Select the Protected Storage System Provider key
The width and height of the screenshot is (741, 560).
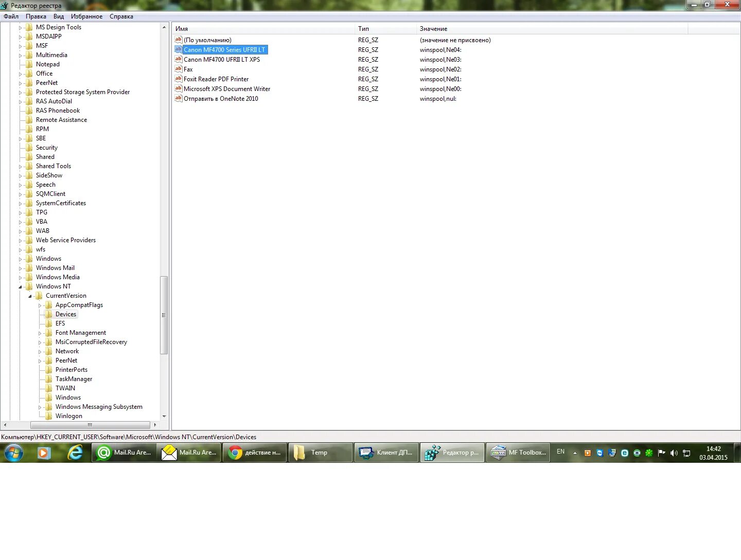click(83, 92)
